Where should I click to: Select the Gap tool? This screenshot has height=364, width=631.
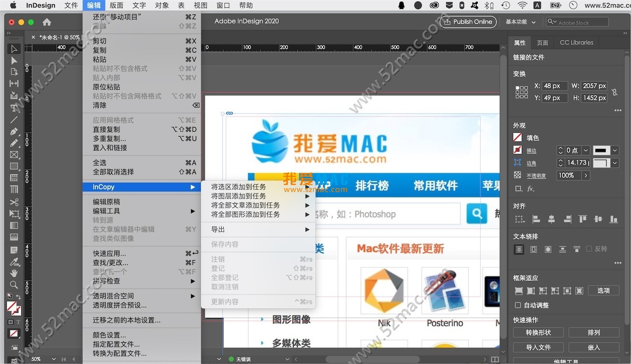pyautogui.click(x=14, y=84)
